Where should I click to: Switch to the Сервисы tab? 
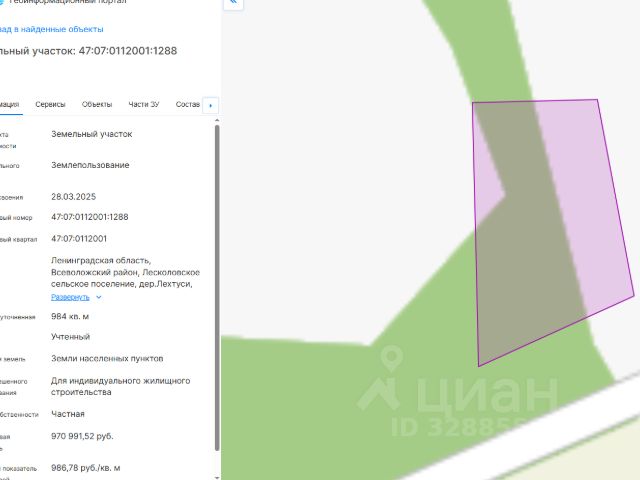coord(50,104)
